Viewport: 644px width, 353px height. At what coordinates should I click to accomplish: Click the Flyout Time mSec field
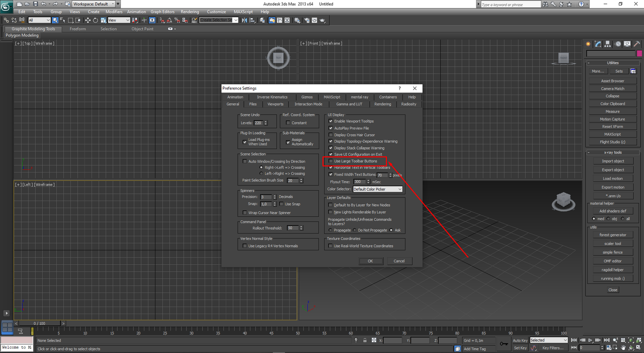pos(359,182)
